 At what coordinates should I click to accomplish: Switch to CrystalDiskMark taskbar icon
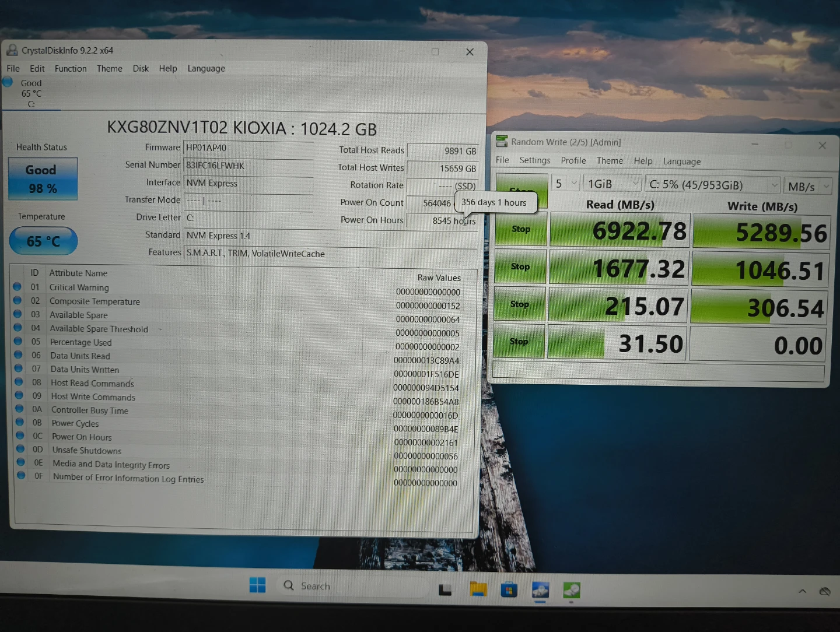click(572, 590)
